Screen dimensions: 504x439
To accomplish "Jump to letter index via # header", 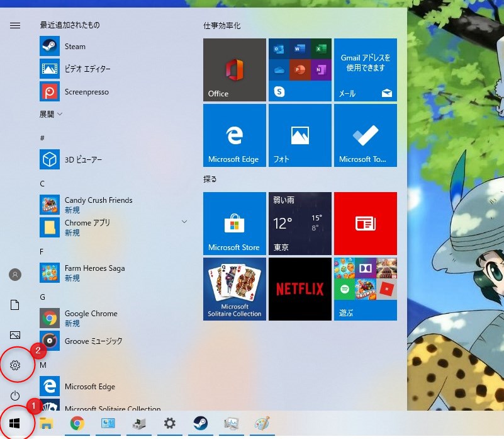I will [42, 138].
